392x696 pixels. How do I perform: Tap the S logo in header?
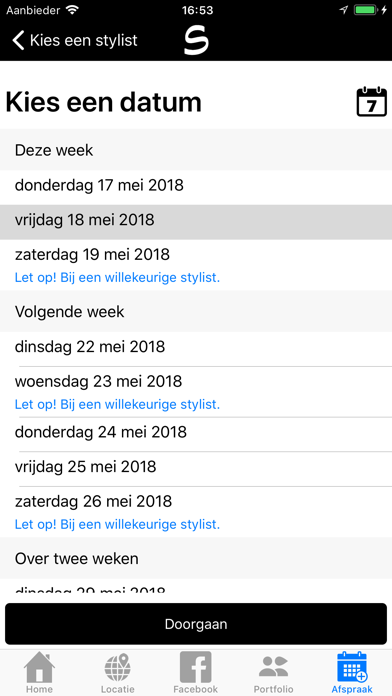(x=196, y=41)
